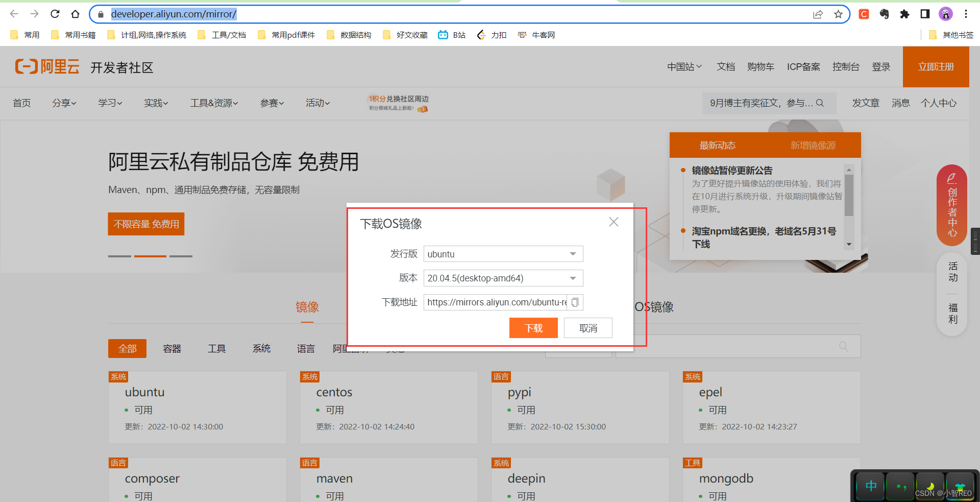The image size is (980, 502).
Task: Select the 工具 category filter
Action: [x=216, y=348]
